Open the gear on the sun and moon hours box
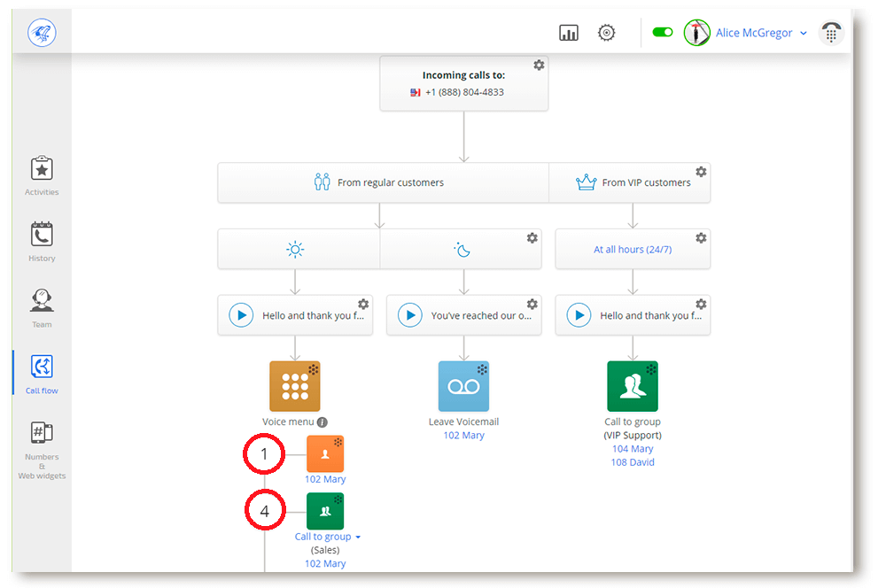 (532, 238)
